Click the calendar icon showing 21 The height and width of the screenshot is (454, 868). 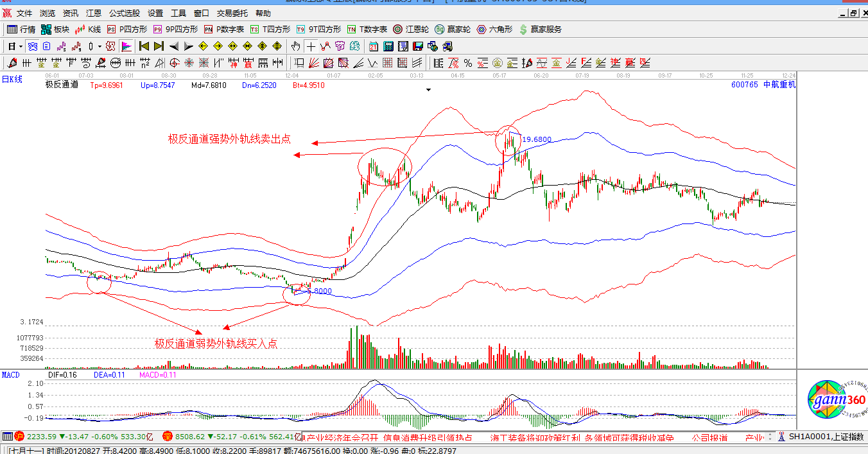pos(374,46)
